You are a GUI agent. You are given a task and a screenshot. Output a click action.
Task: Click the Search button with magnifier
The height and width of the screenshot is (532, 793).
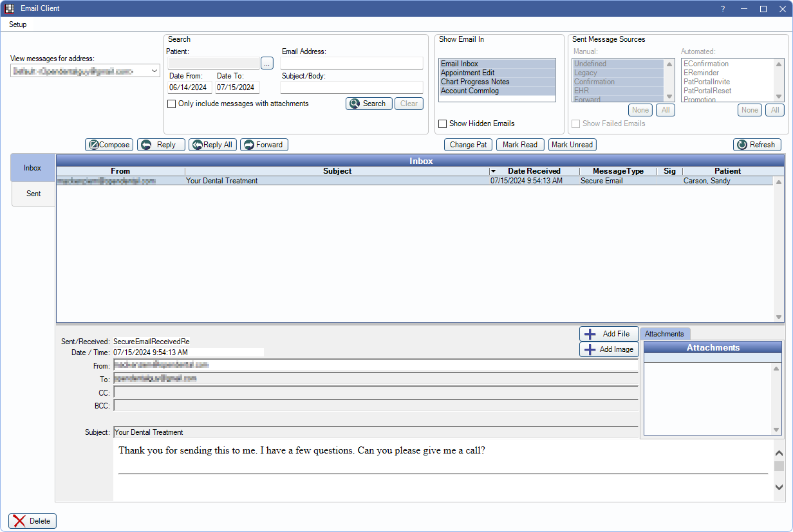click(369, 104)
